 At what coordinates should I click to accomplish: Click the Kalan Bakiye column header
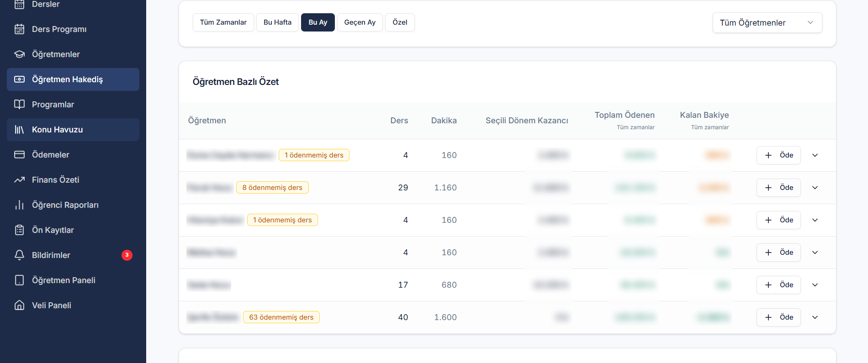[x=704, y=115]
